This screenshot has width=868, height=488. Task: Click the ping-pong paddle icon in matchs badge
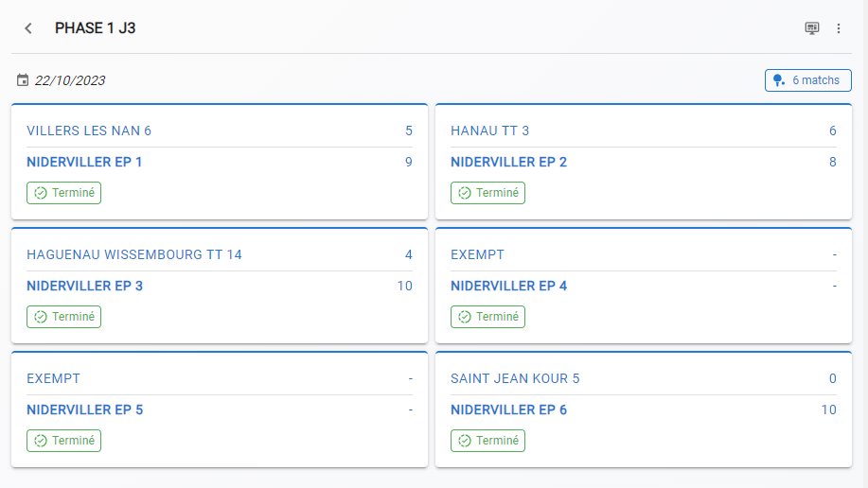click(779, 80)
